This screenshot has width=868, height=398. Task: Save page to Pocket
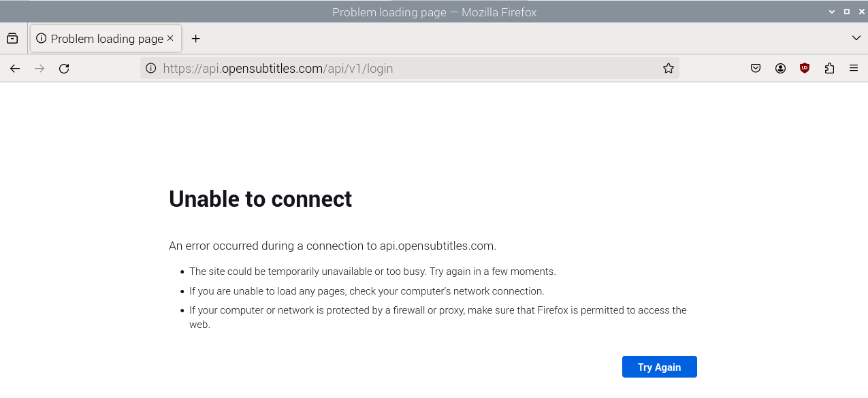pos(756,68)
